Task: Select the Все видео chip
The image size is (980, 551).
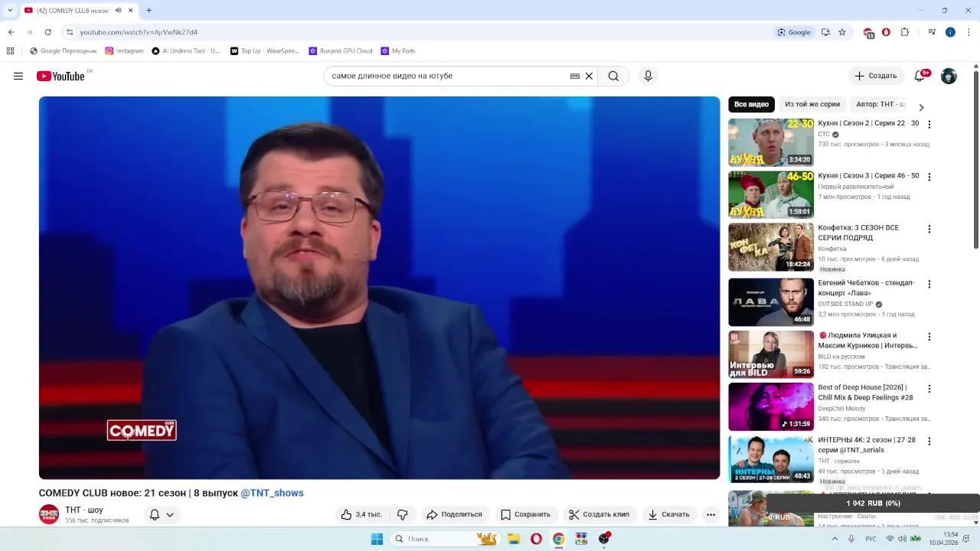Action: click(751, 104)
